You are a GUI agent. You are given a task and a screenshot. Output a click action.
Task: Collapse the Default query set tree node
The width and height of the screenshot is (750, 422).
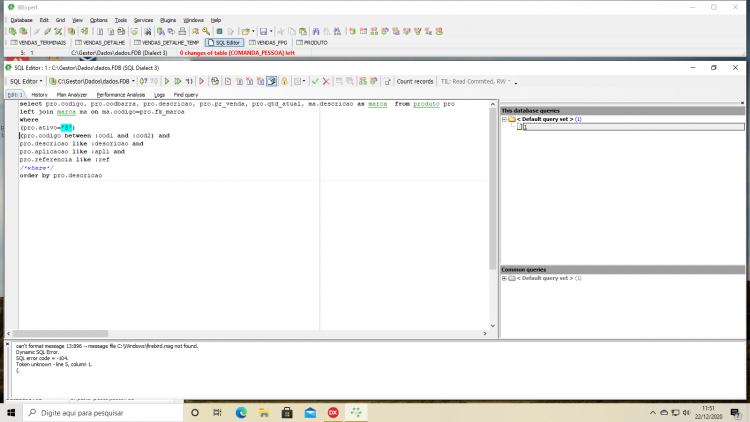[504, 119]
